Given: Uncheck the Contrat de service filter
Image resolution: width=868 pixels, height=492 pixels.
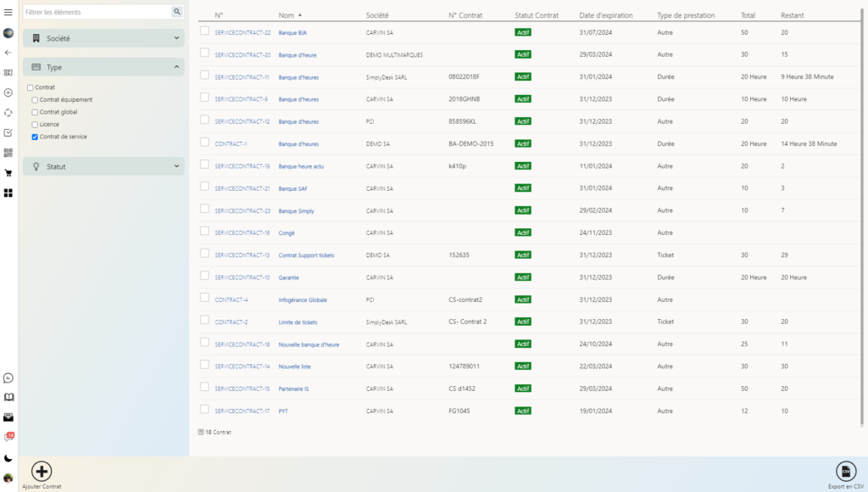Looking at the screenshot, I should pos(35,137).
